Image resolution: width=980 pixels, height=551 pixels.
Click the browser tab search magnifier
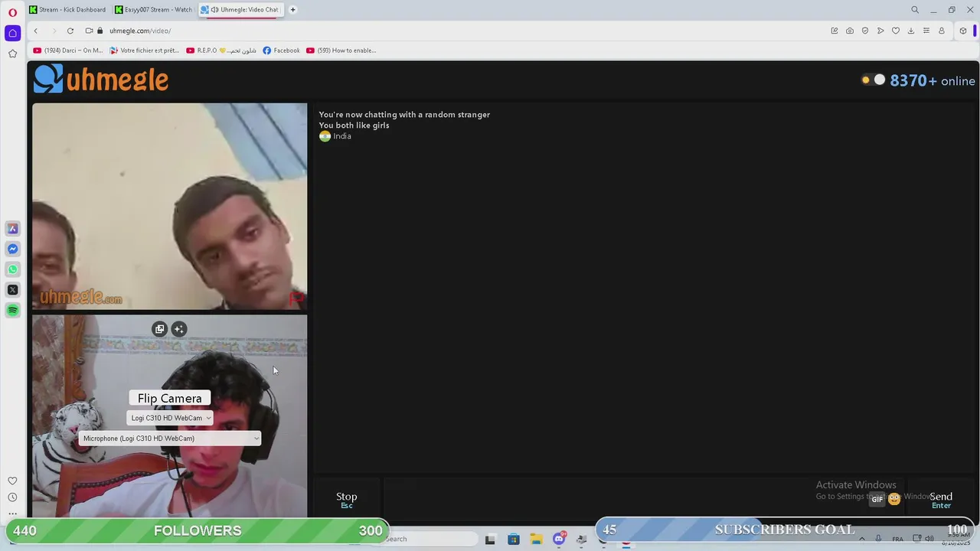click(915, 10)
